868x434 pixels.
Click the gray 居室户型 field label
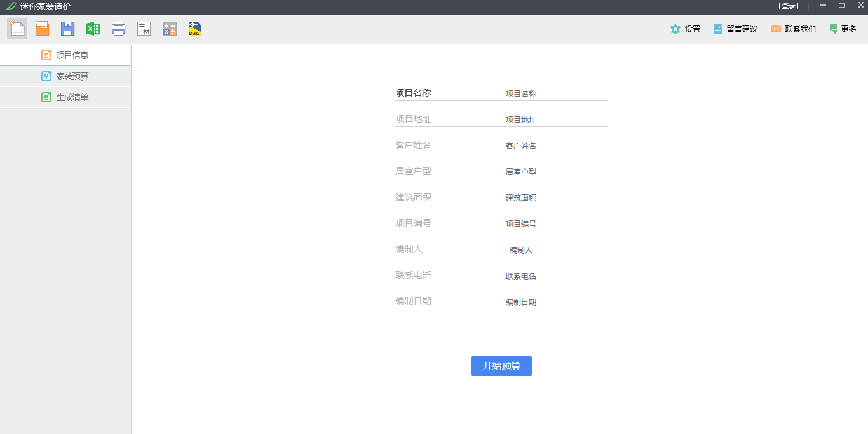[413, 171]
